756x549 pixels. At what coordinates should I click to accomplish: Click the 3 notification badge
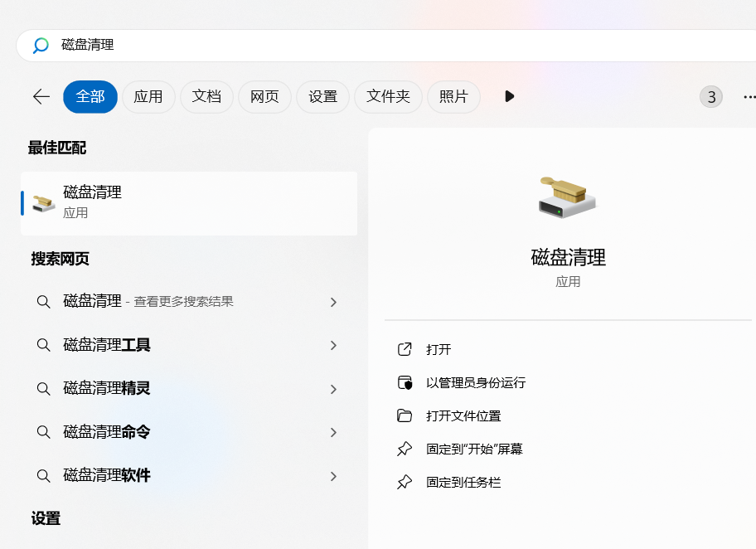click(710, 96)
